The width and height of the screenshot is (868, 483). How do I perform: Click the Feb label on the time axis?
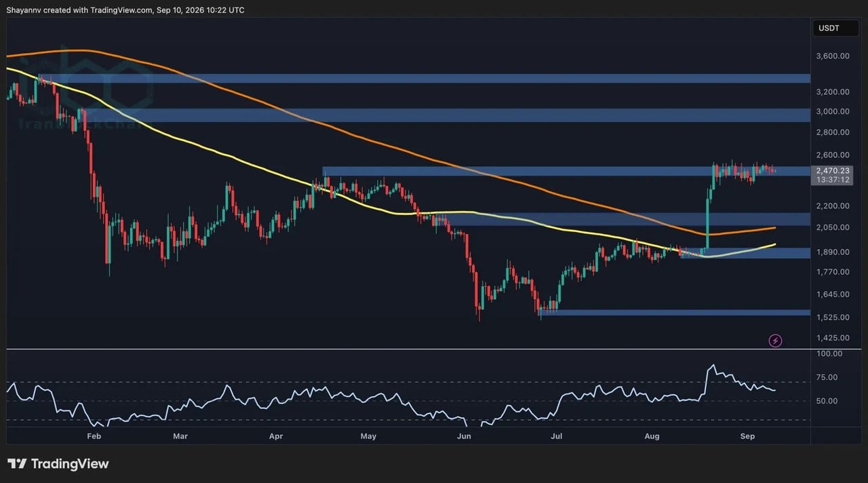[x=94, y=436]
